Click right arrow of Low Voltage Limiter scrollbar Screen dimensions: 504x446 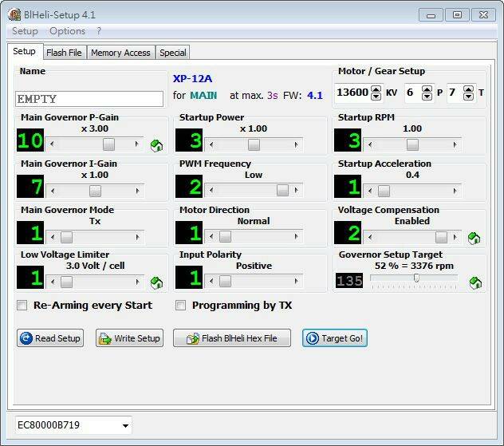tap(137, 282)
